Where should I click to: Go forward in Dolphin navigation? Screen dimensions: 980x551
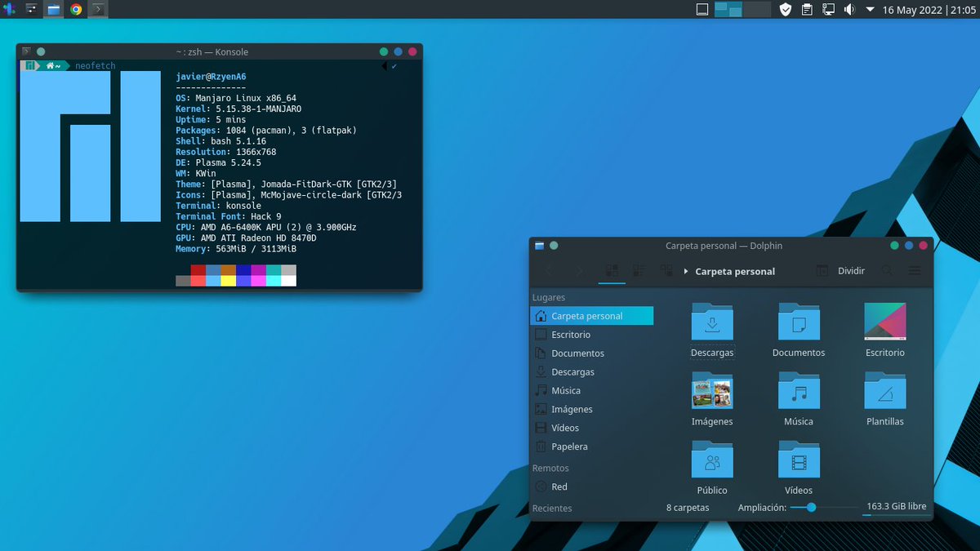point(579,271)
